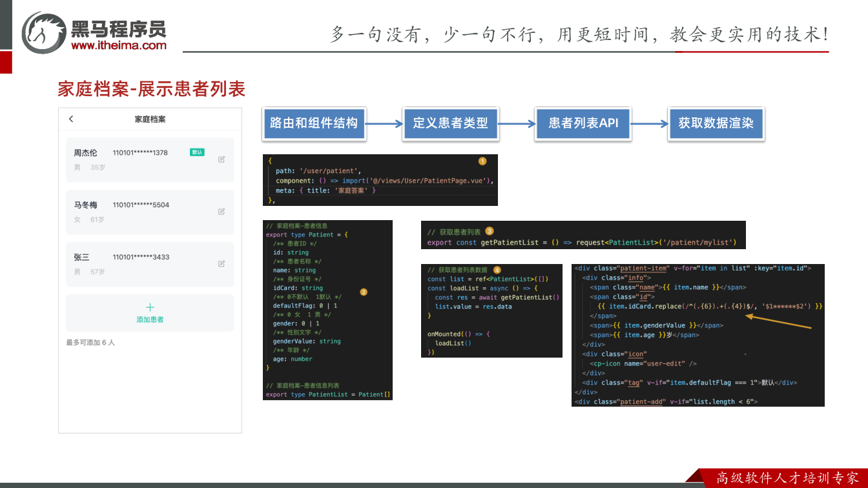Select the patient name 马冬梅
The height and width of the screenshot is (488, 868).
(x=85, y=205)
